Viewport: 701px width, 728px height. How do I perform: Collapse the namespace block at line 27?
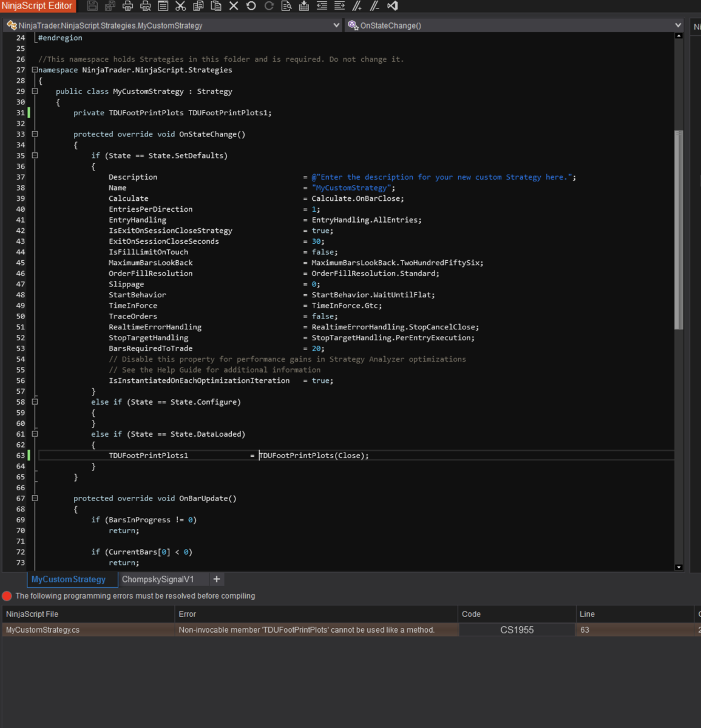35,70
